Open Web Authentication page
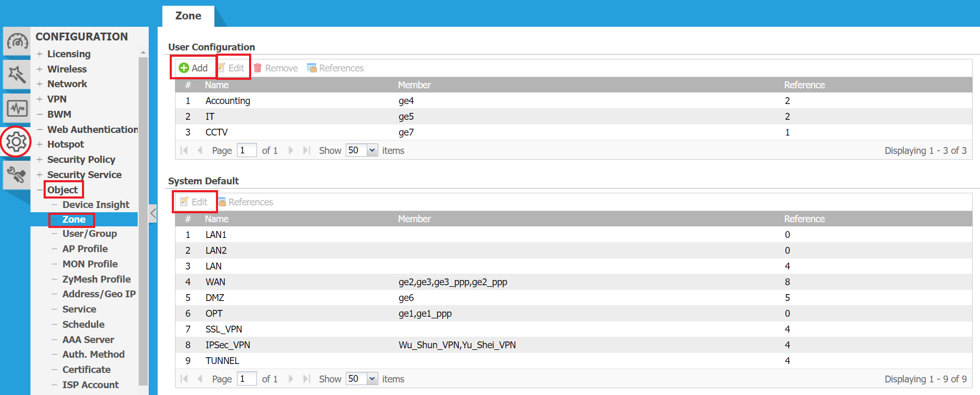The image size is (980, 395). click(x=92, y=129)
